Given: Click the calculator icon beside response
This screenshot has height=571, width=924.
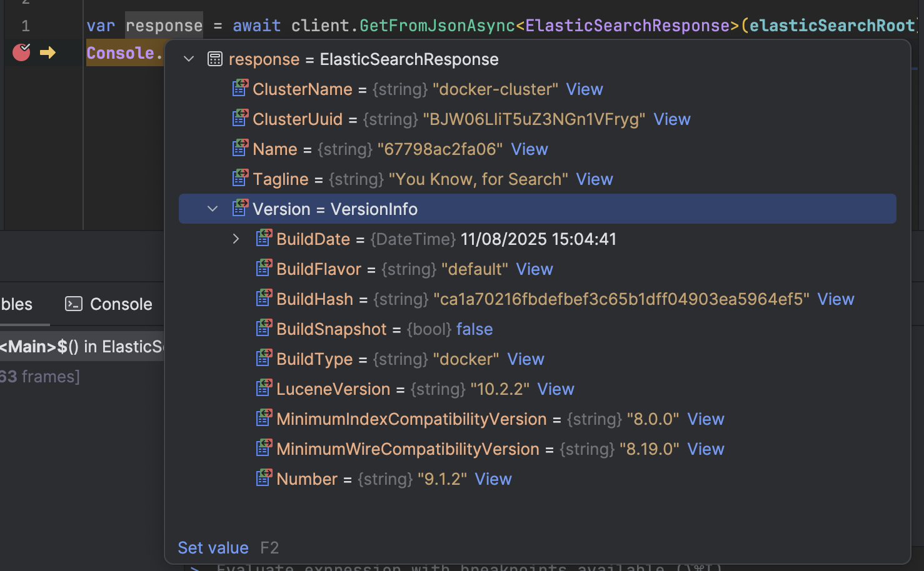Looking at the screenshot, I should tap(215, 58).
